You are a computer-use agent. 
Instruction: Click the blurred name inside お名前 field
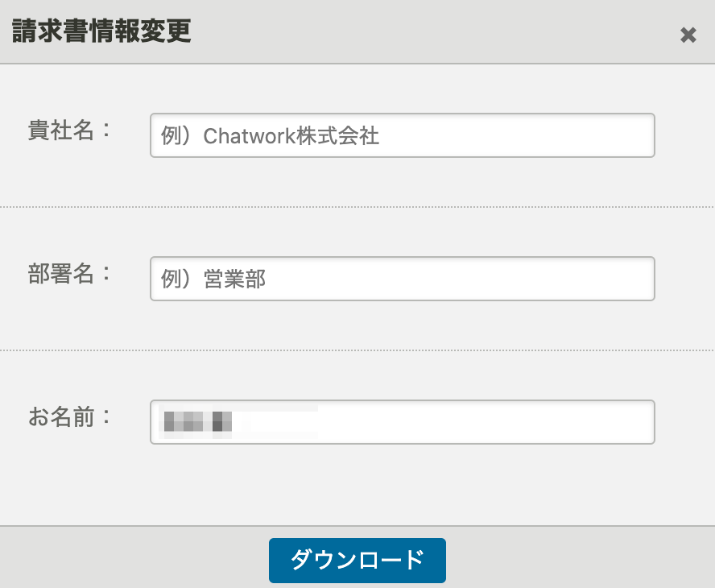click(197, 420)
